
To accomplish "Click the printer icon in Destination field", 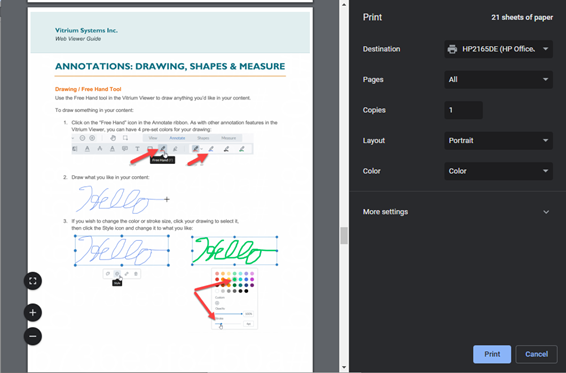I will (452, 49).
